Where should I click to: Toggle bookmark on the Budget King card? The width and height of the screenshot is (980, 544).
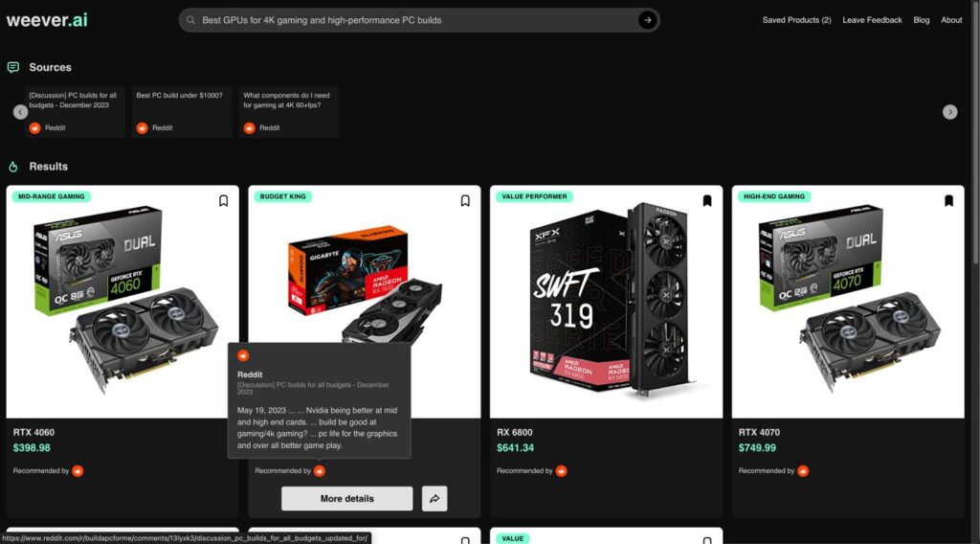pos(465,201)
